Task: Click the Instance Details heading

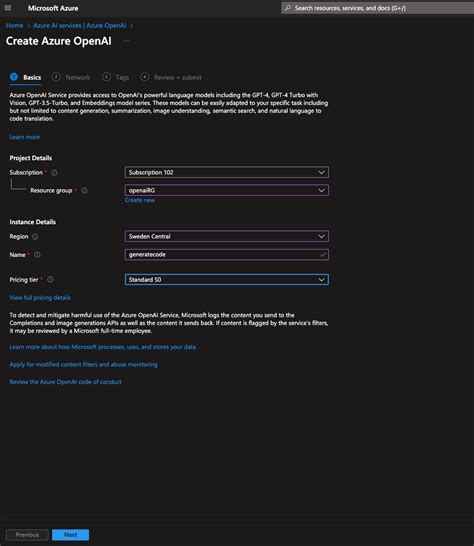Action: (x=32, y=222)
